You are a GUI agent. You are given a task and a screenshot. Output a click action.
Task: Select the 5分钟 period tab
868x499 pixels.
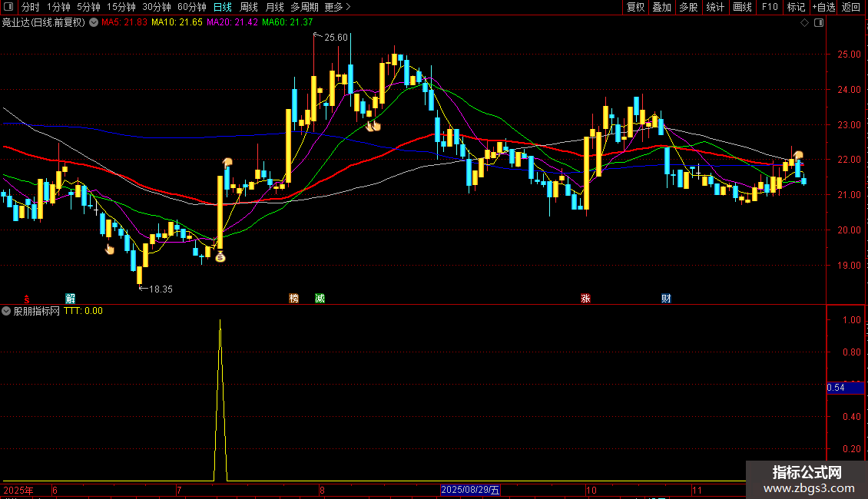(88, 7)
